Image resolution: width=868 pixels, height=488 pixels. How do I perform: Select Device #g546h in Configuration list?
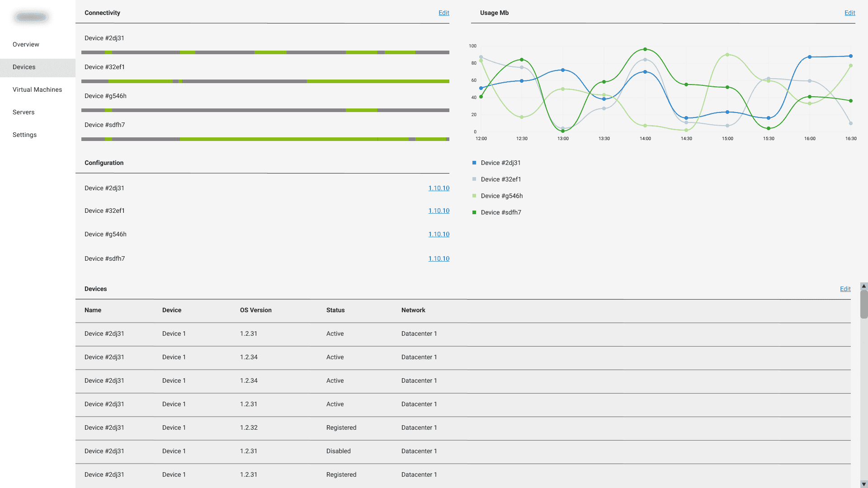click(105, 234)
